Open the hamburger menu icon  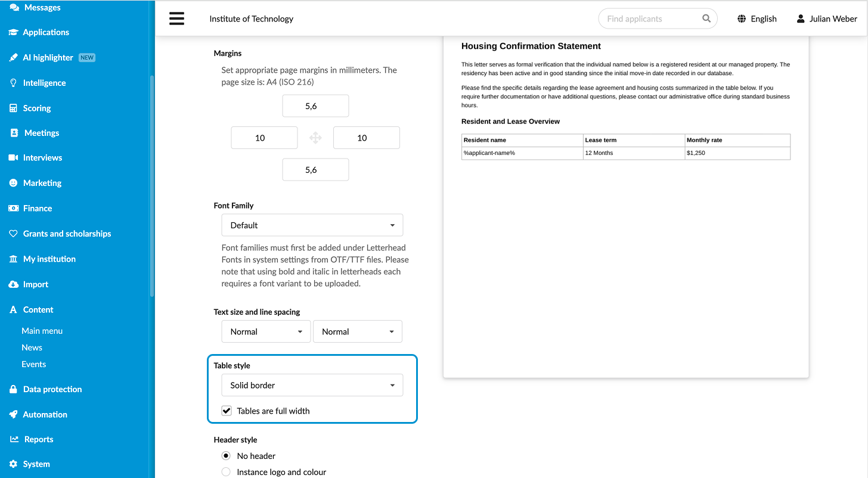coord(176,18)
